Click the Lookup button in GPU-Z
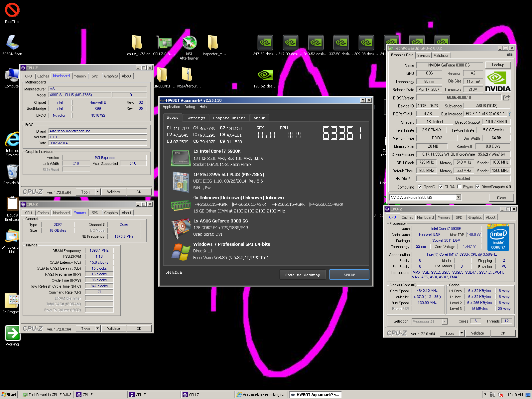Image resolution: width=532 pixels, height=399 pixels. tap(498, 65)
